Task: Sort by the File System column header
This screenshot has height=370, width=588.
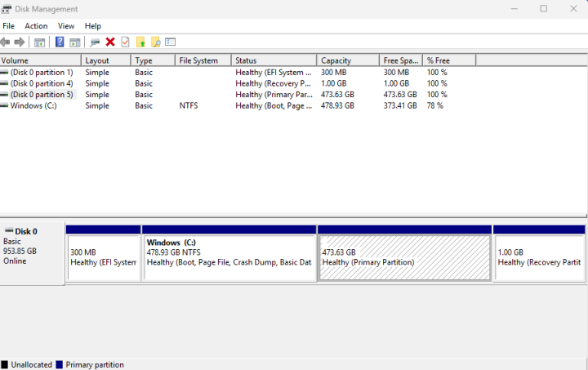Action: 203,60
